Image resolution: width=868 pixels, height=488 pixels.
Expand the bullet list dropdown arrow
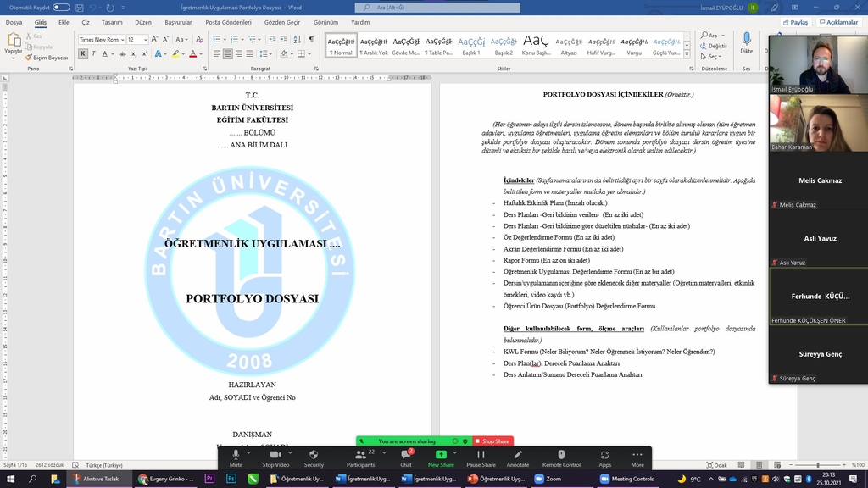tap(225, 39)
